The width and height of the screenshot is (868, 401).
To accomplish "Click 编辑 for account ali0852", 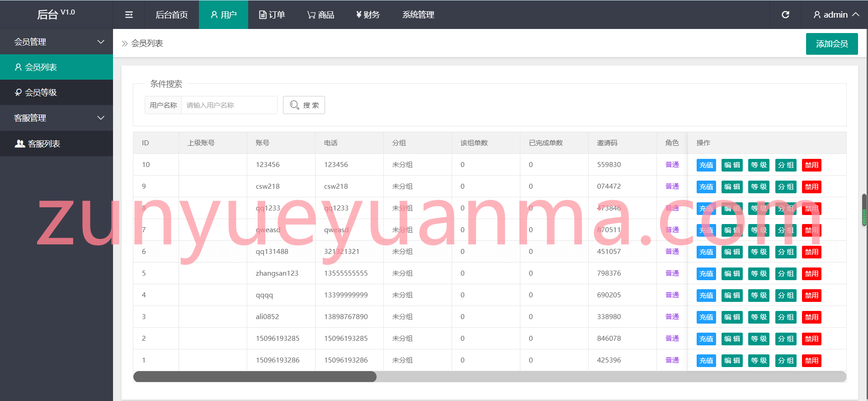I will coord(732,317).
